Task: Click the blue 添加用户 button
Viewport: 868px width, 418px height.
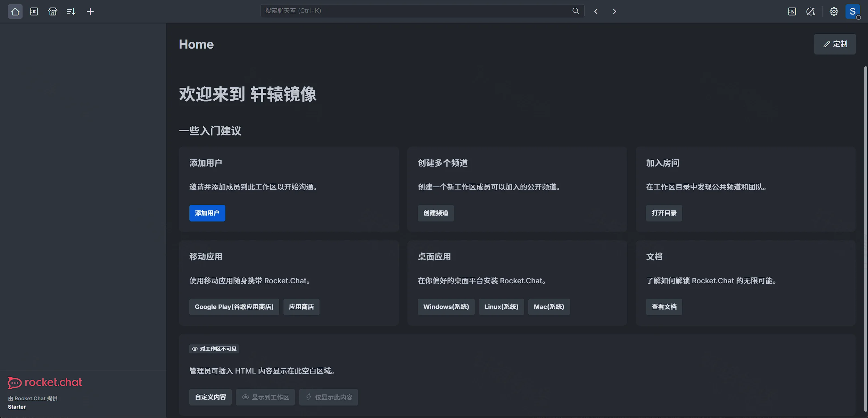Action: click(207, 213)
